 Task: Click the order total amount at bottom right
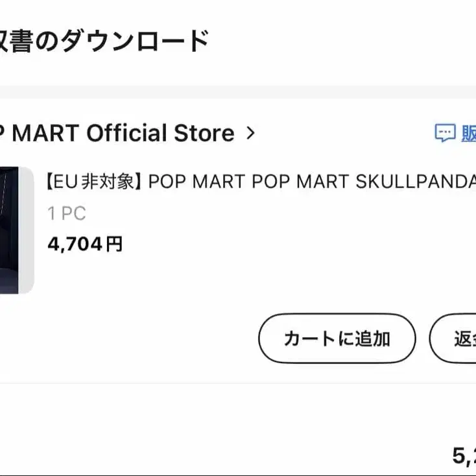click(x=463, y=456)
